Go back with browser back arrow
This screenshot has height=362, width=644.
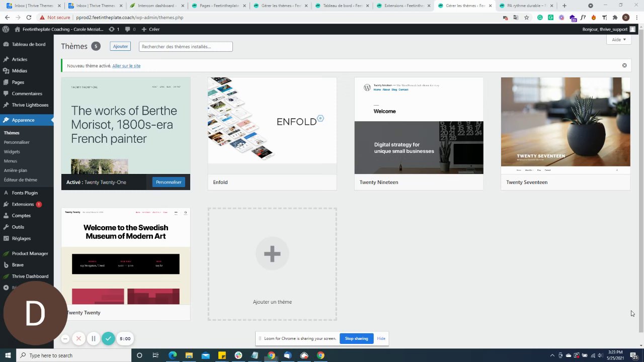[7, 17]
